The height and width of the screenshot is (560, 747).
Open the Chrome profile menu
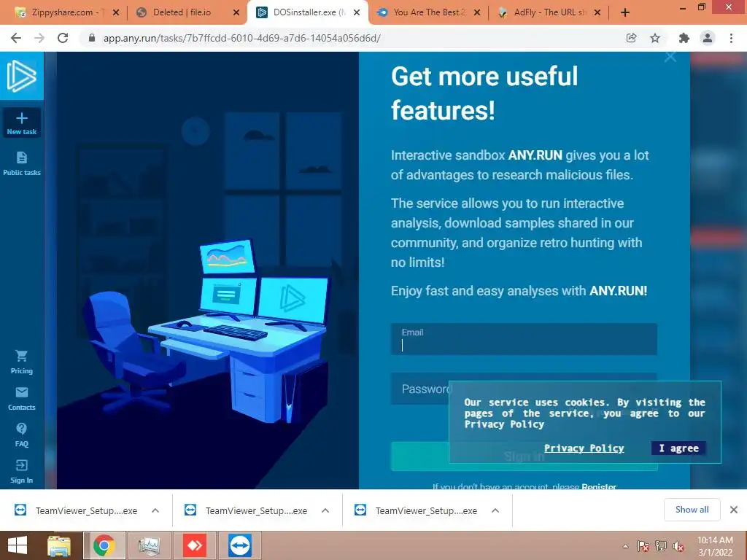coord(708,38)
